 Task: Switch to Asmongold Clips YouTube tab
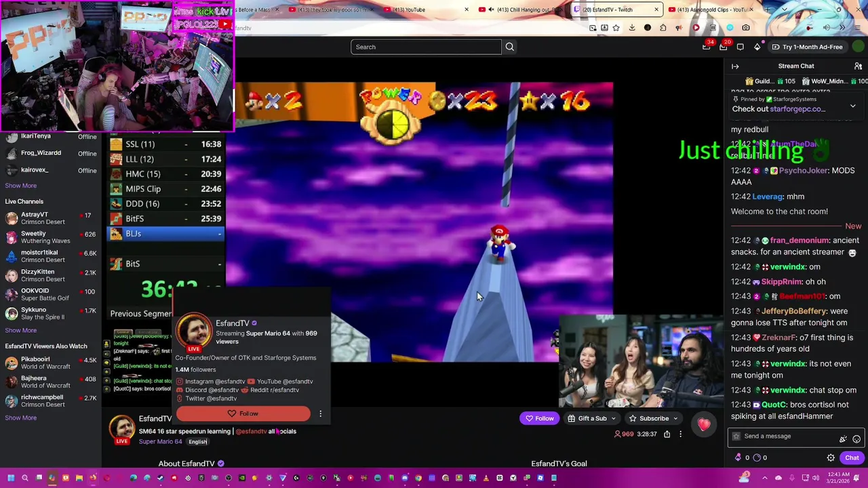coord(709,9)
